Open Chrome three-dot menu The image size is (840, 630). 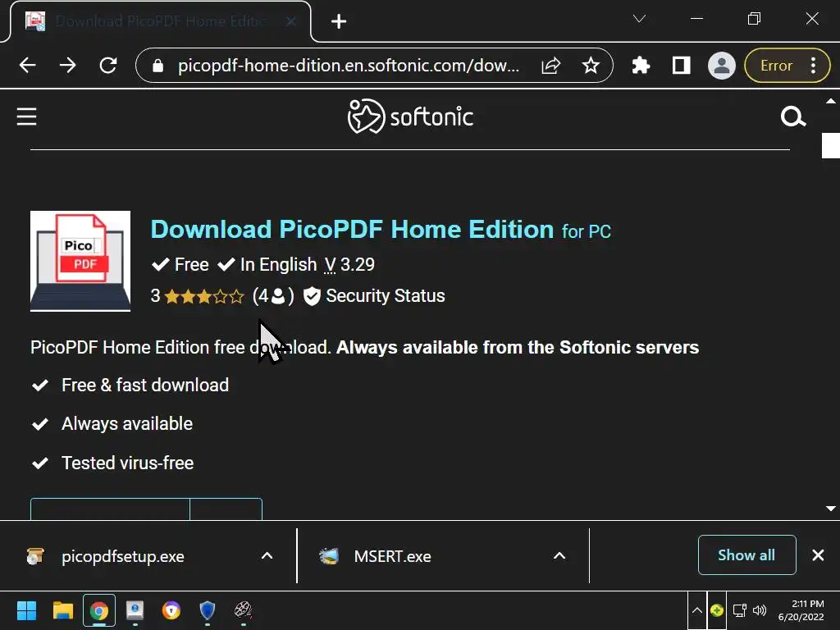pos(813,66)
